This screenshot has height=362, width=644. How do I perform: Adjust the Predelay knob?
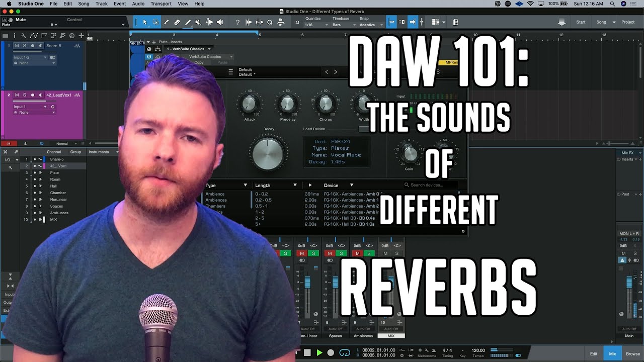pos(287,104)
